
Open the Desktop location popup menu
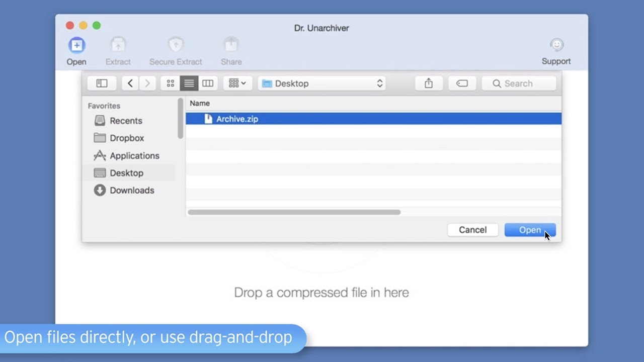[x=322, y=83]
